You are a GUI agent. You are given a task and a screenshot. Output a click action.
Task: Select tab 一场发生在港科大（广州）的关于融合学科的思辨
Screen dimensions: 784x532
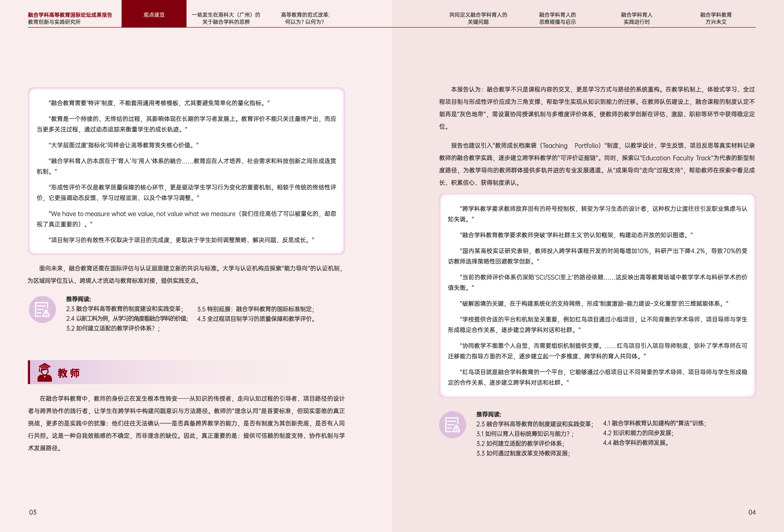(226, 18)
